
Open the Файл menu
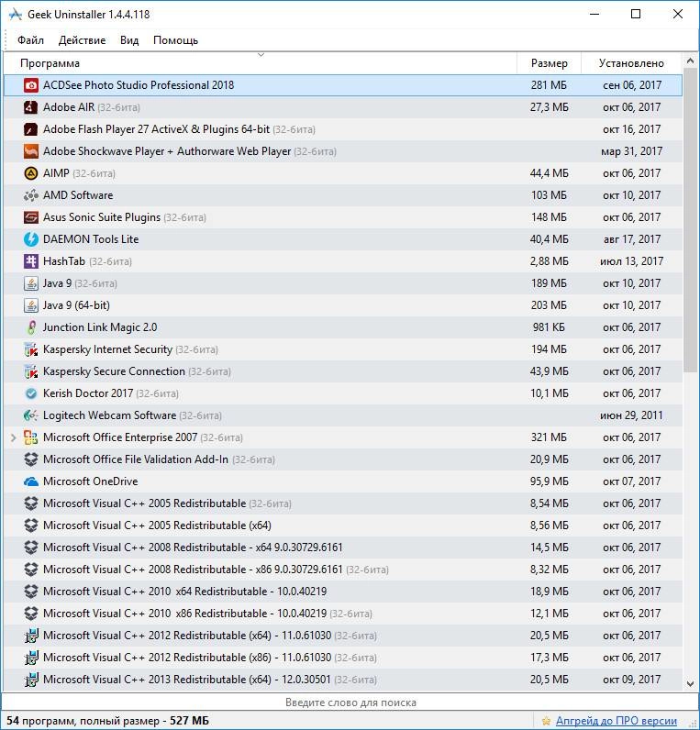31,40
